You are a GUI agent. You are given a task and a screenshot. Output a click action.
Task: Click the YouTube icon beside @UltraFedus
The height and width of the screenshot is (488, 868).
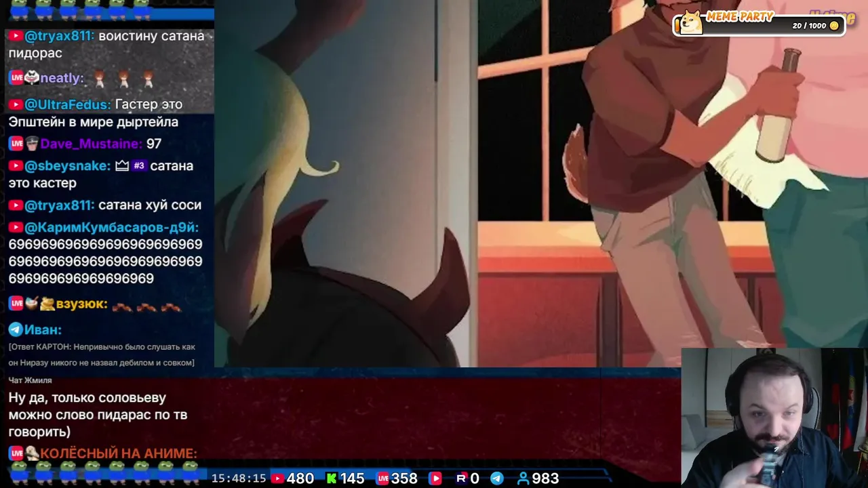tap(16, 104)
